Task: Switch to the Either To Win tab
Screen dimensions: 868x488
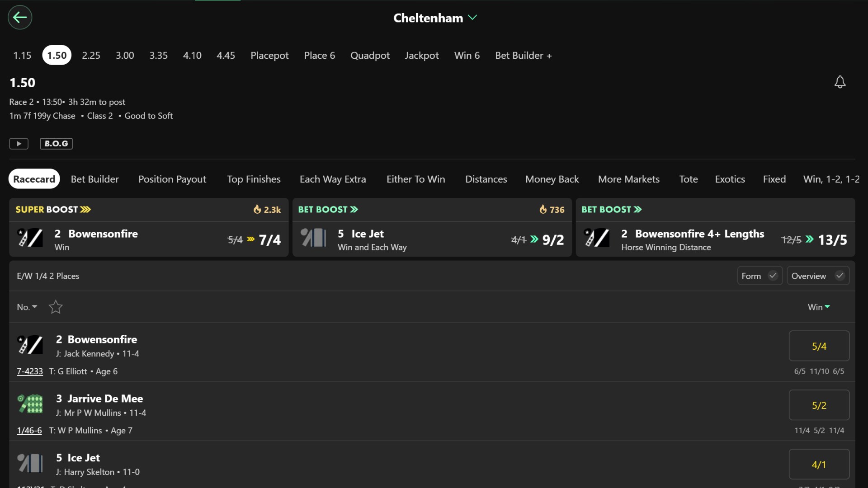Action: pos(415,179)
